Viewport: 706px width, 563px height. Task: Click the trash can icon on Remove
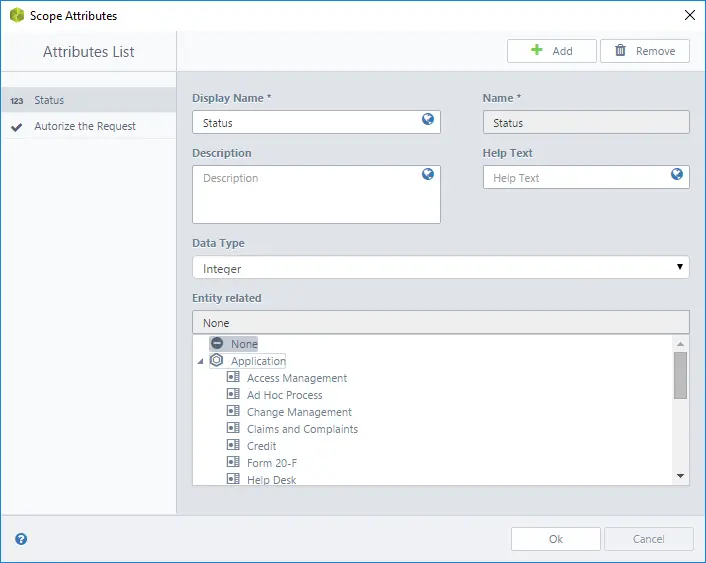[x=620, y=50]
